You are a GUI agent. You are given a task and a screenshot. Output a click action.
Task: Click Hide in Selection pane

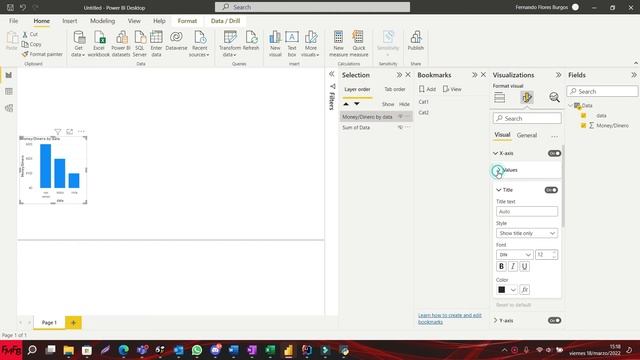tap(404, 104)
